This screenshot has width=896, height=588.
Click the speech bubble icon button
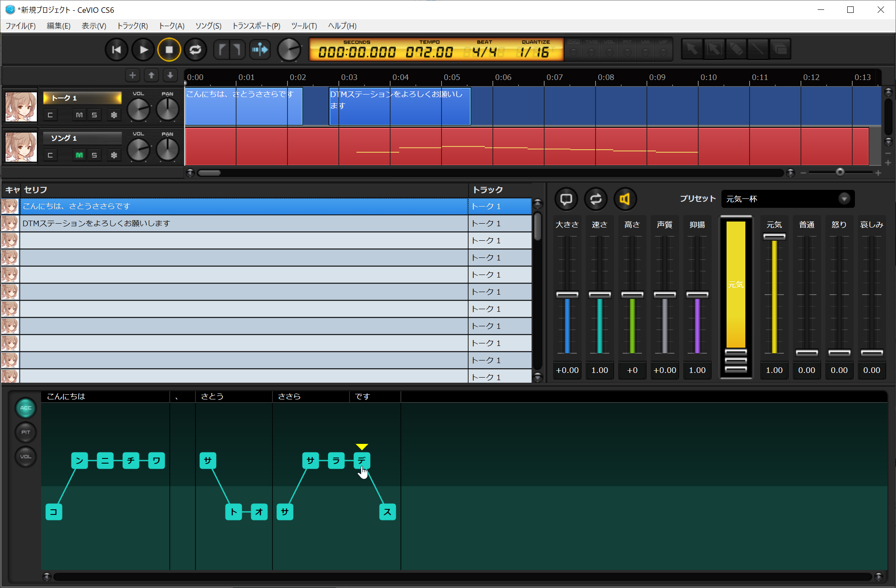tap(566, 199)
